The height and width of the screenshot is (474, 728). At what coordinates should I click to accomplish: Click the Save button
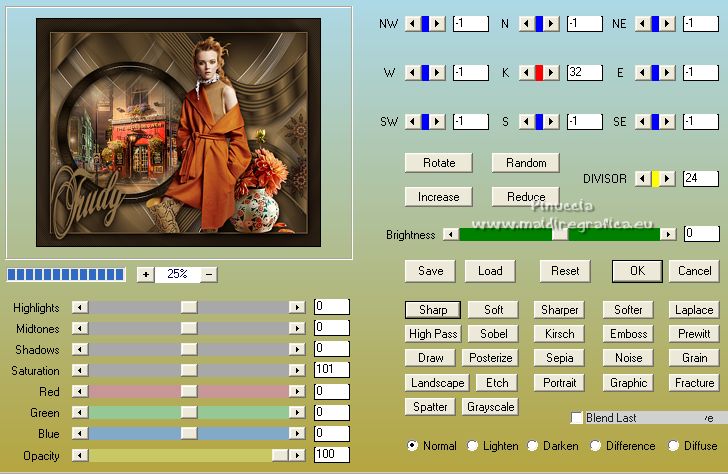coord(430,271)
